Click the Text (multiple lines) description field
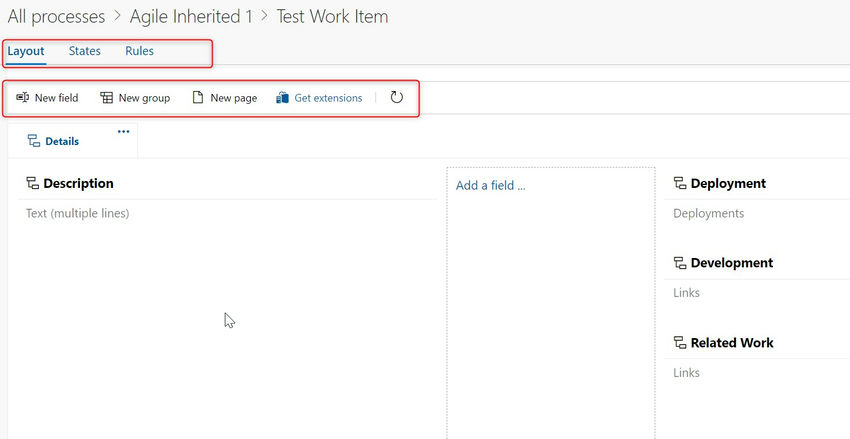This screenshot has height=439, width=850. pos(77,214)
